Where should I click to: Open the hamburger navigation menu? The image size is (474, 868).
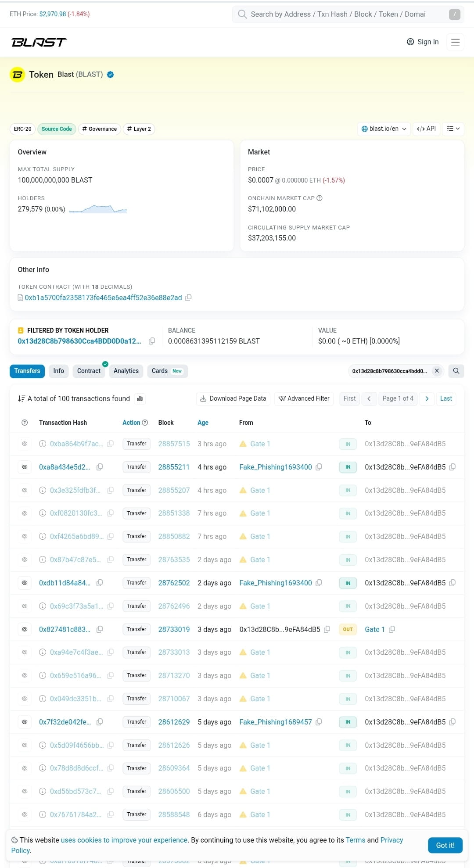pyautogui.click(x=455, y=42)
